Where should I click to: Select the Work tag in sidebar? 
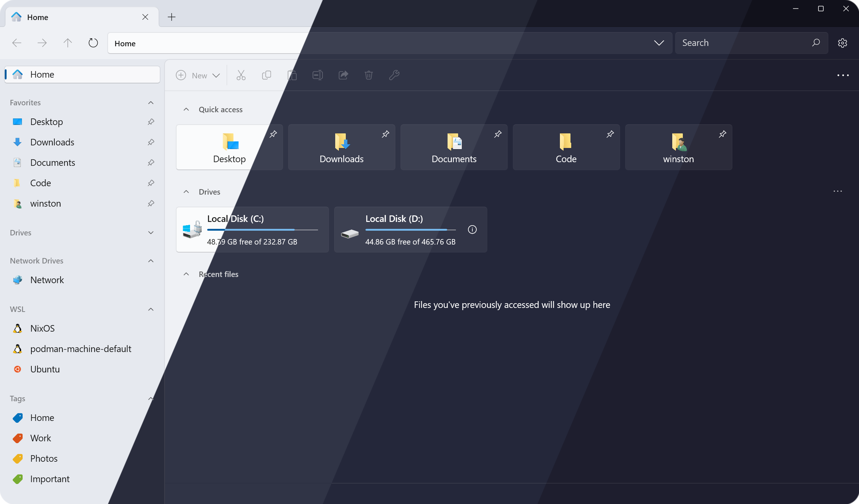click(x=40, y=438)
